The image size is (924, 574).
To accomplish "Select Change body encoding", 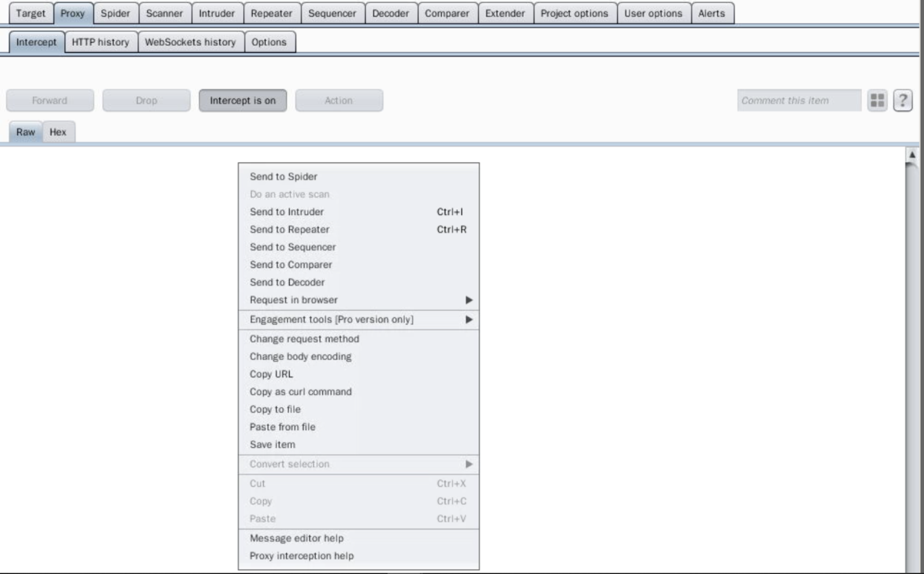I will click(359, 357).
